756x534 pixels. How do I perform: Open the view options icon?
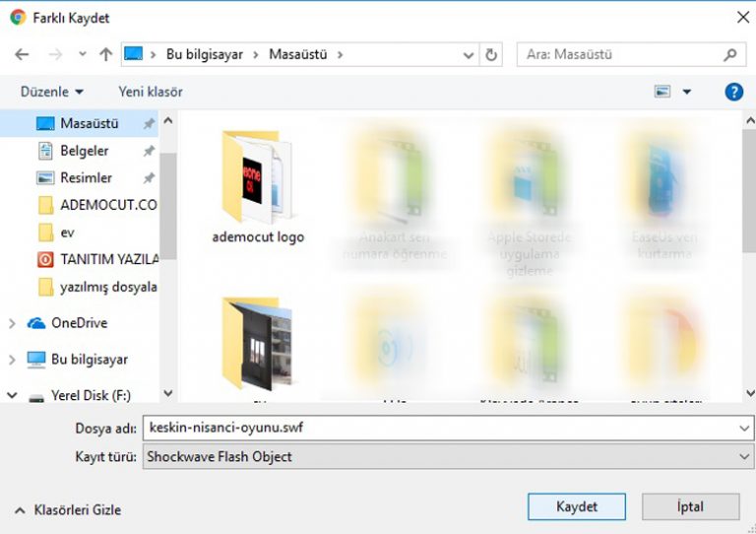tap(662, 92)
